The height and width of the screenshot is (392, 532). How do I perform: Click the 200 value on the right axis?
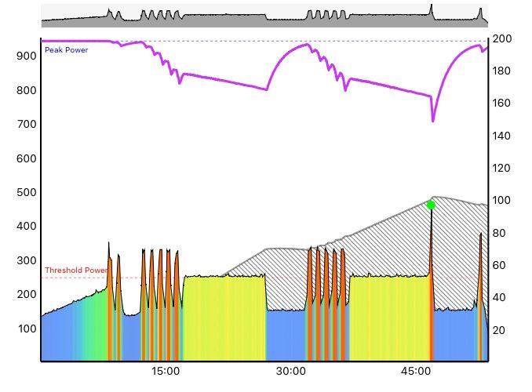pyautogui.click(x=501, y=39)
